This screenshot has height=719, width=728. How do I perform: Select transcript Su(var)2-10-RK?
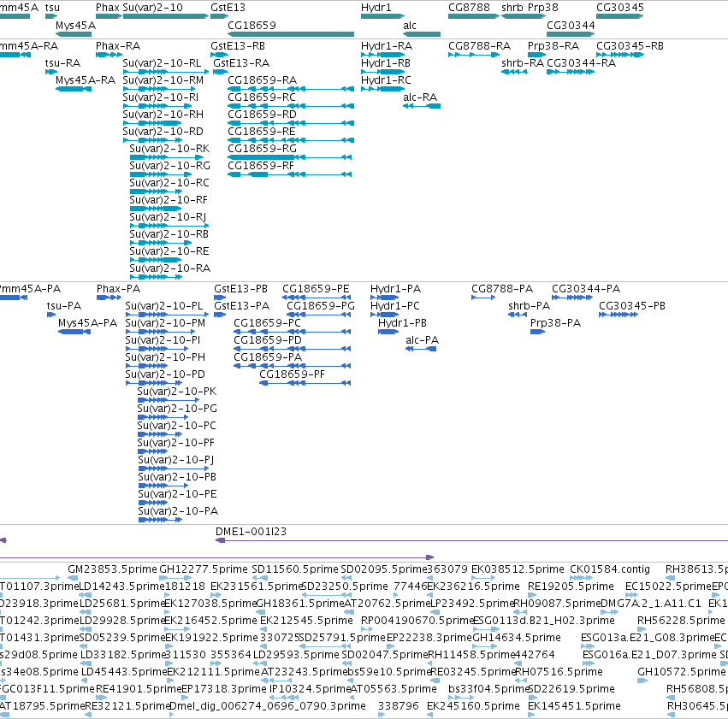point(169,149)
